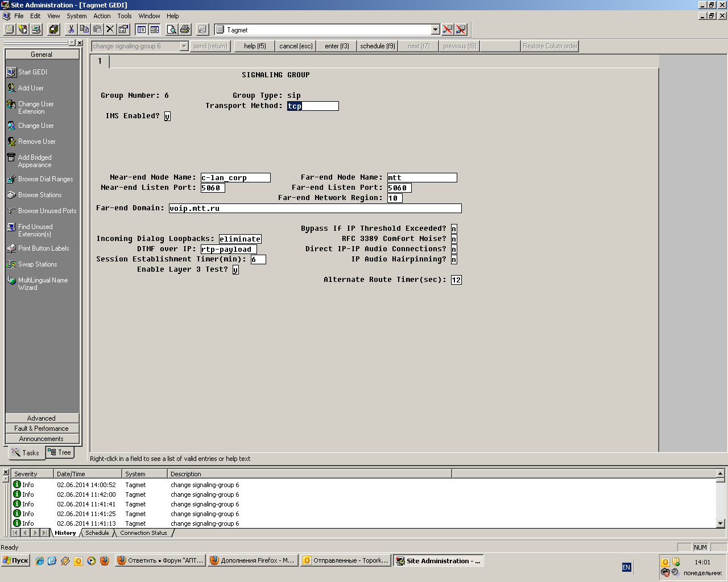Expand the Advanced task group

click(x=42, y=418)
